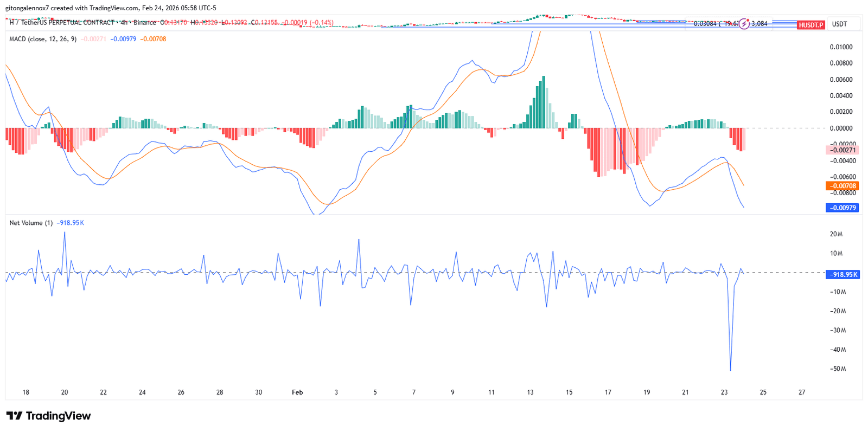Open the USDT currency selector
The image size is (868, 432).
coord(839,24)
